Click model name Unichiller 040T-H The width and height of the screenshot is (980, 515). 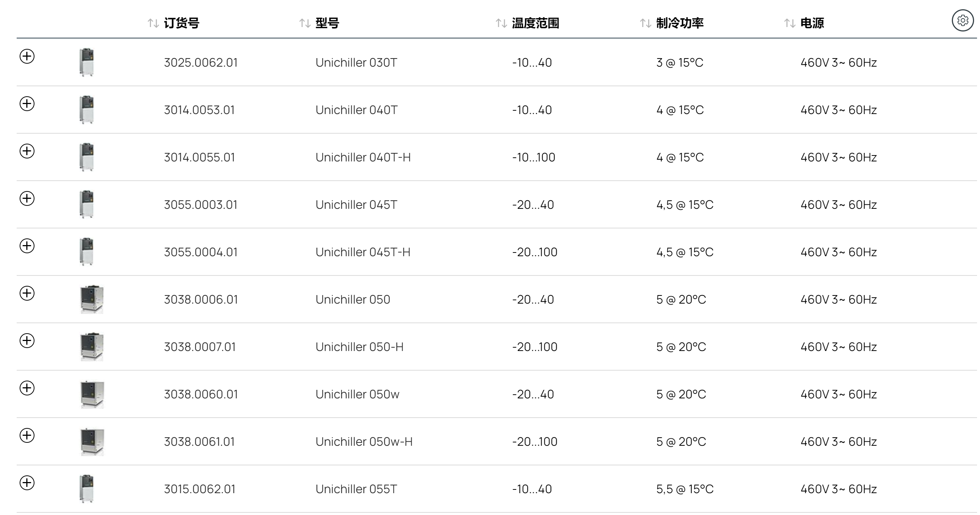pyautogui.click(x=363, y=157)
